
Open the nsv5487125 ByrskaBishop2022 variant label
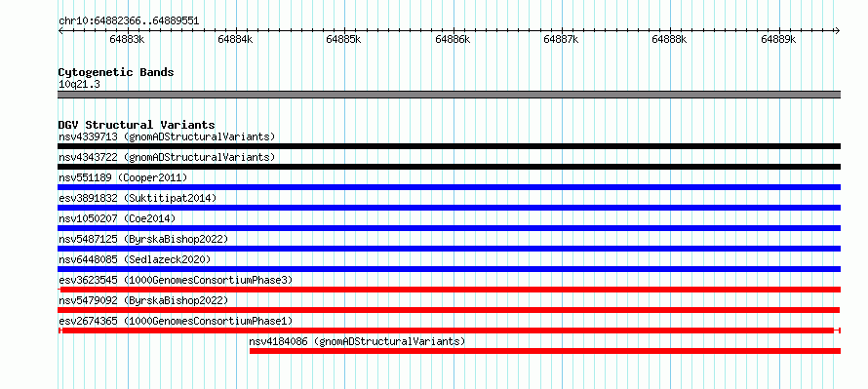point(143,239)
